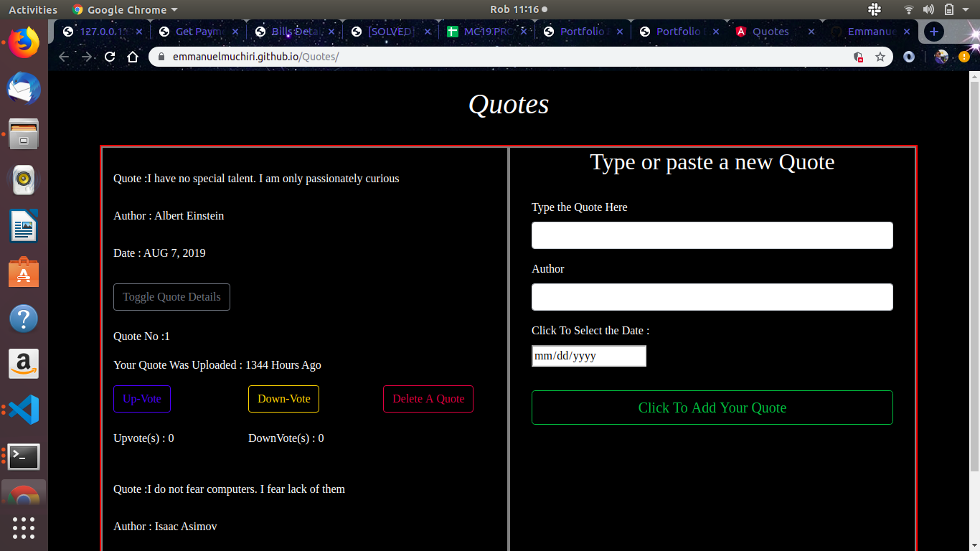Open a new tab with the plus icon
This screenshot has width=980, height=551.
pyautogui.click(x=933, y=32)
